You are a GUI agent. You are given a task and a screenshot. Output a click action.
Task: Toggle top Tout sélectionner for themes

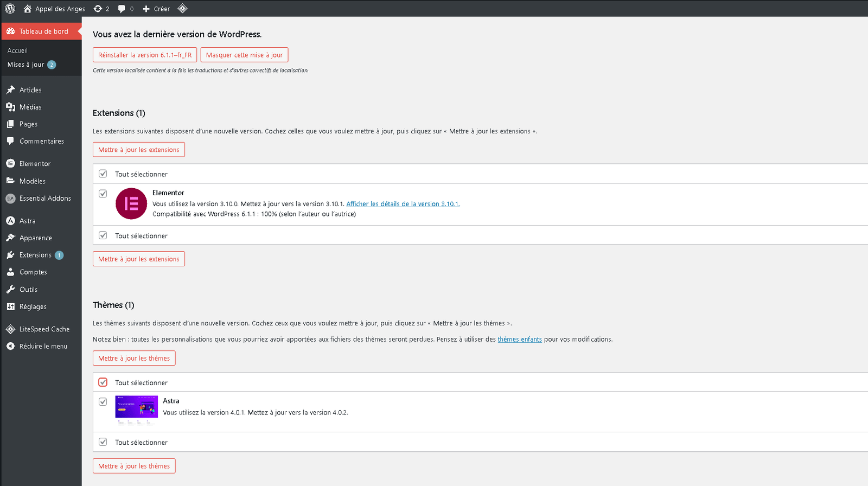[103, 382]
